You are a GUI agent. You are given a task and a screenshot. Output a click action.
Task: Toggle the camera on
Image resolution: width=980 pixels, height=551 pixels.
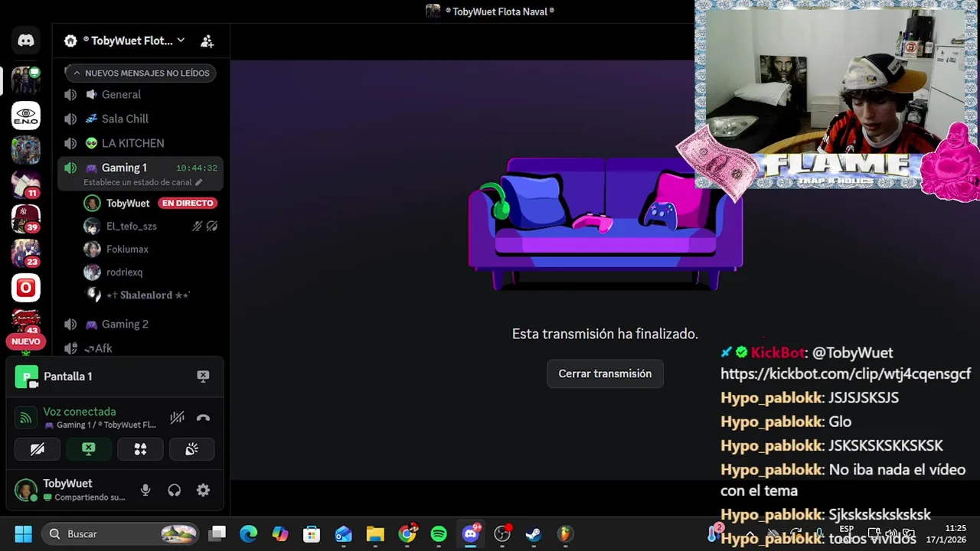(x=38, y=449)
